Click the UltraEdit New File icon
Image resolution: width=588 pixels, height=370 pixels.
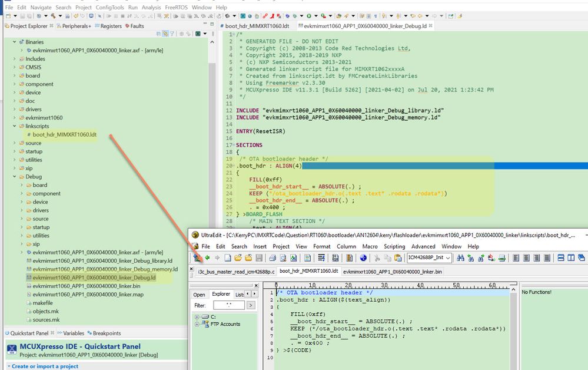click(x=228, y=257)
